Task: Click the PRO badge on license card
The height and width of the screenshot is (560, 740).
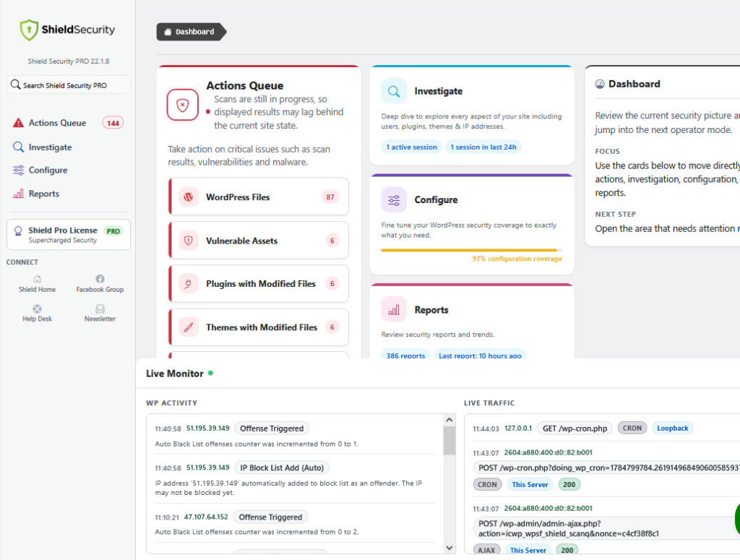Action: click(113, 231)
